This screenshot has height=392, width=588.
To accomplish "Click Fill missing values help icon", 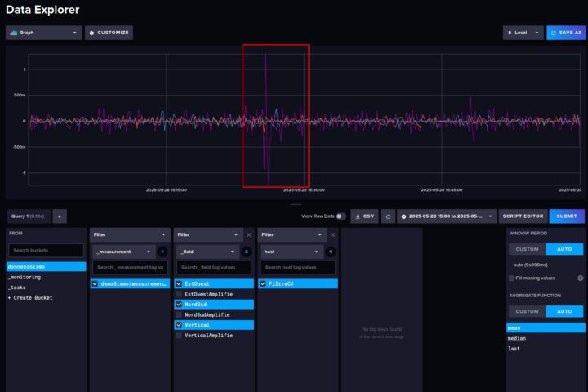I will pos(580,278).
